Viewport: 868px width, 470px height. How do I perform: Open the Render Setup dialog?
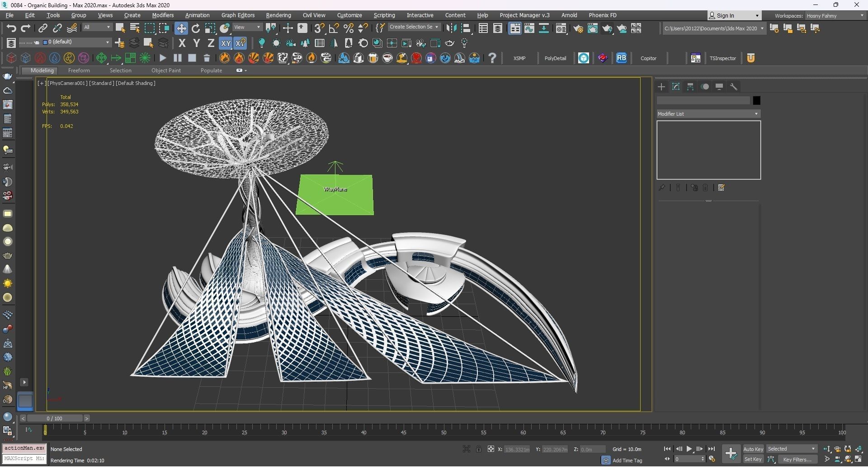(x=578, y=28)
